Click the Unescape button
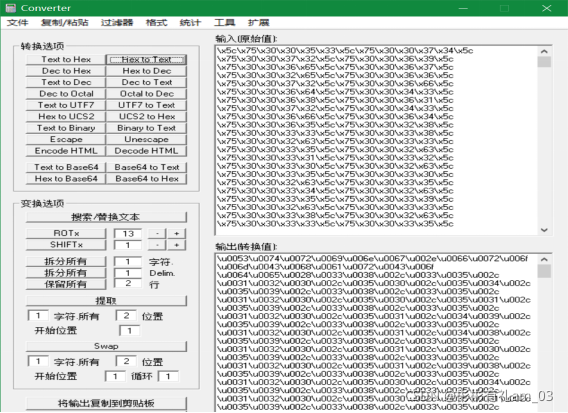 click(146, 139)
